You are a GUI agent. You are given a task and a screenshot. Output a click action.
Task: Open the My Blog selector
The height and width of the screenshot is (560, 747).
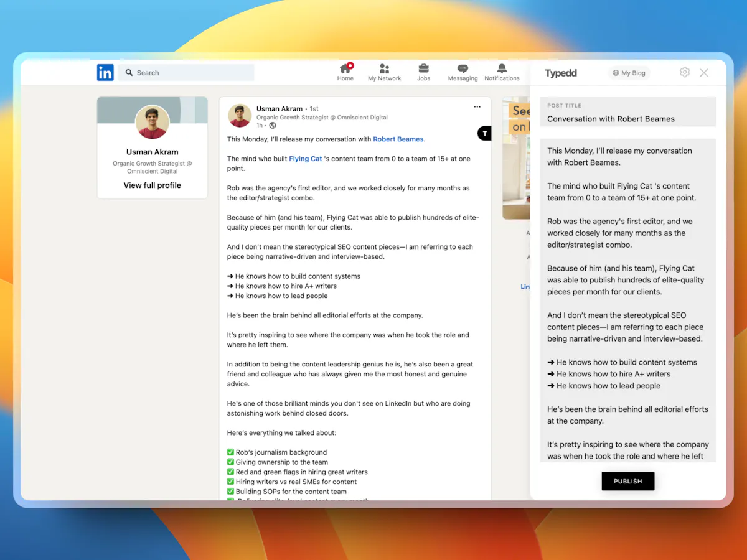tap(629, 73)
